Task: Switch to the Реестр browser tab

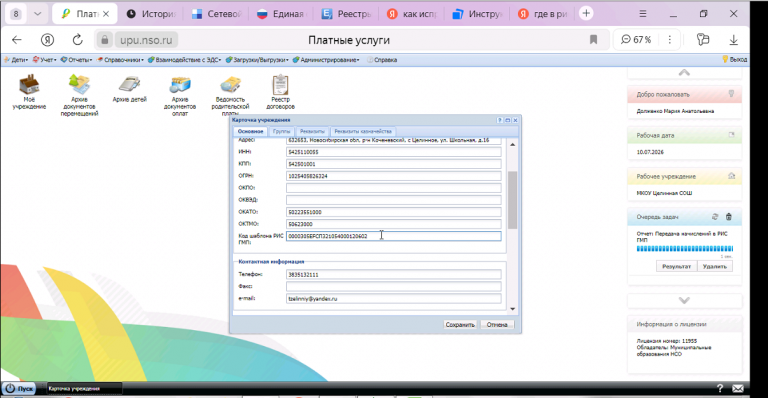Action: 346,14
